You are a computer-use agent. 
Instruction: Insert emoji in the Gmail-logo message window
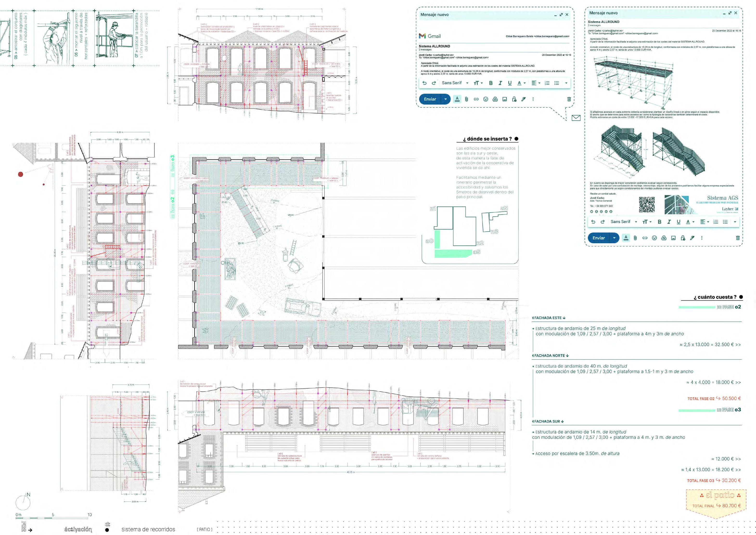pyautogui.click(x=486, y=99)
